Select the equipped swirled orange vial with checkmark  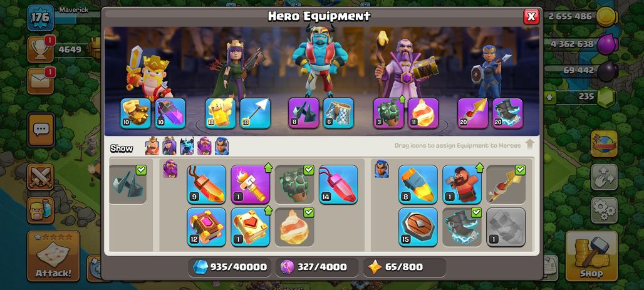tap(294, 227)
